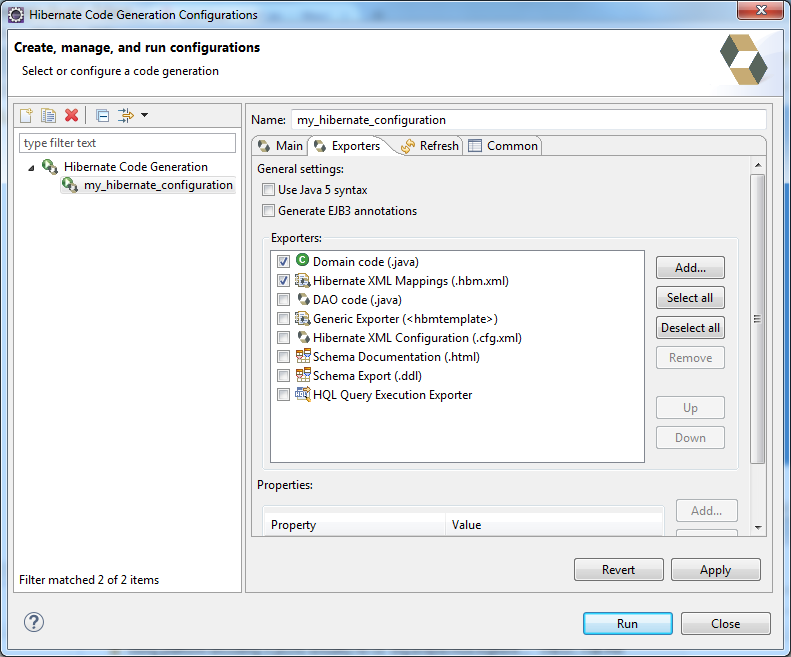Image resolution: width=791 pixels, height=657 pixels.
Task: Click the Revert button
Action: pos(618,570)
